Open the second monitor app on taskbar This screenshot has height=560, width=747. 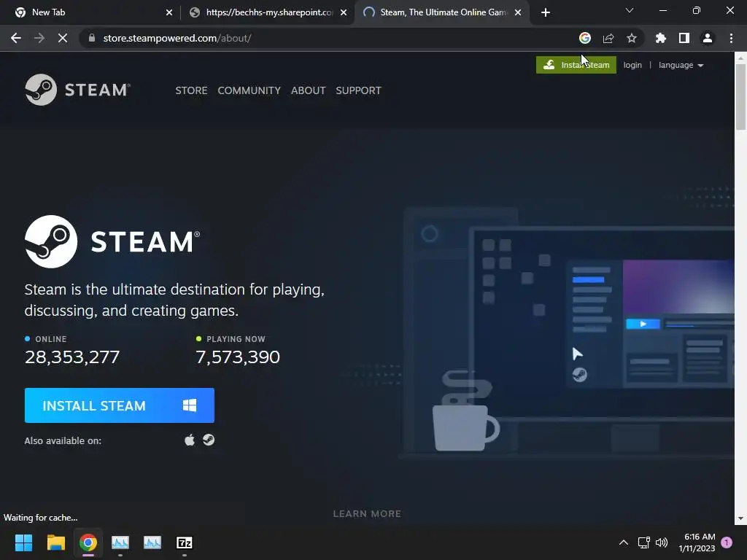(152, 542)
